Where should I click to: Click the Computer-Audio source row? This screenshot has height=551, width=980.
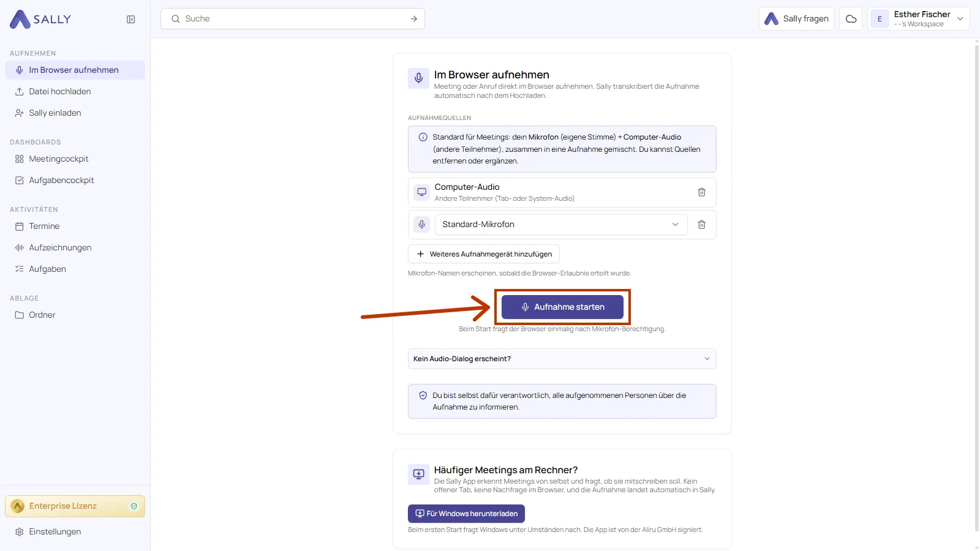click(562, 192)
